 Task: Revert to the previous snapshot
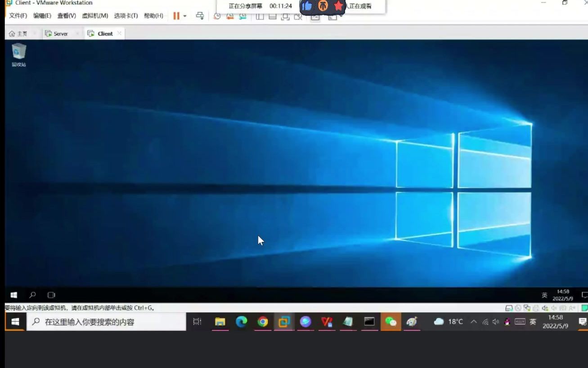point(230,17)
